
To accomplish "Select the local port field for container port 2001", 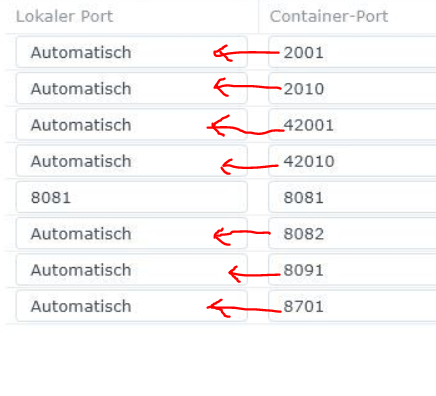I will pos(132,52).
